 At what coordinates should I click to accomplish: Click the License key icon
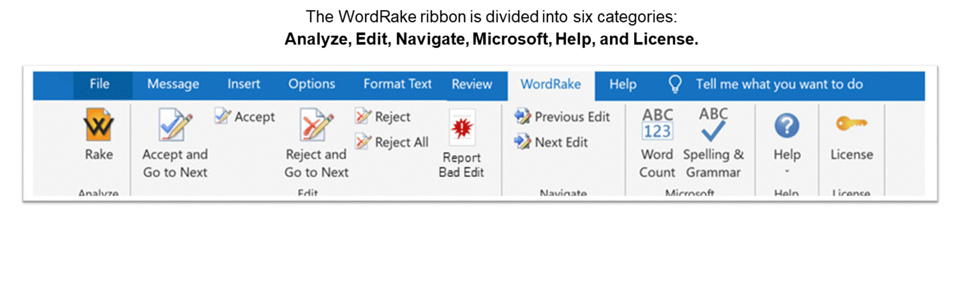click(x=851, y=124)
